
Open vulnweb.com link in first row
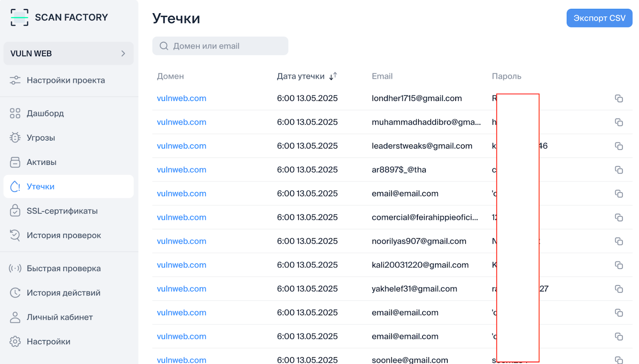pos(181,99)
